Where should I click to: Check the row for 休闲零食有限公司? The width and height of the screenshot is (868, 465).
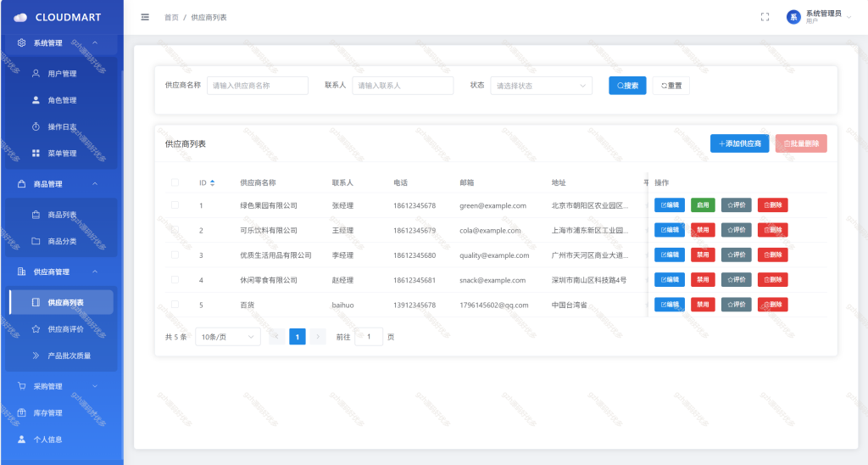(175, 280)
